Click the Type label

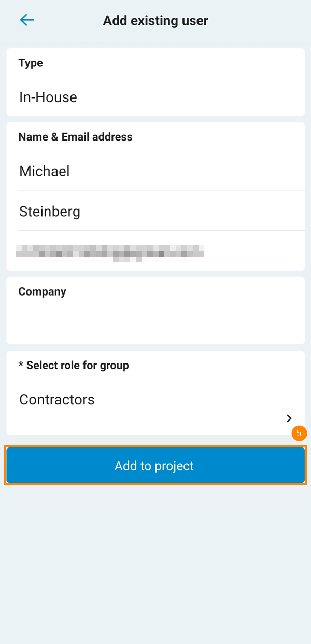pos(31,63)
